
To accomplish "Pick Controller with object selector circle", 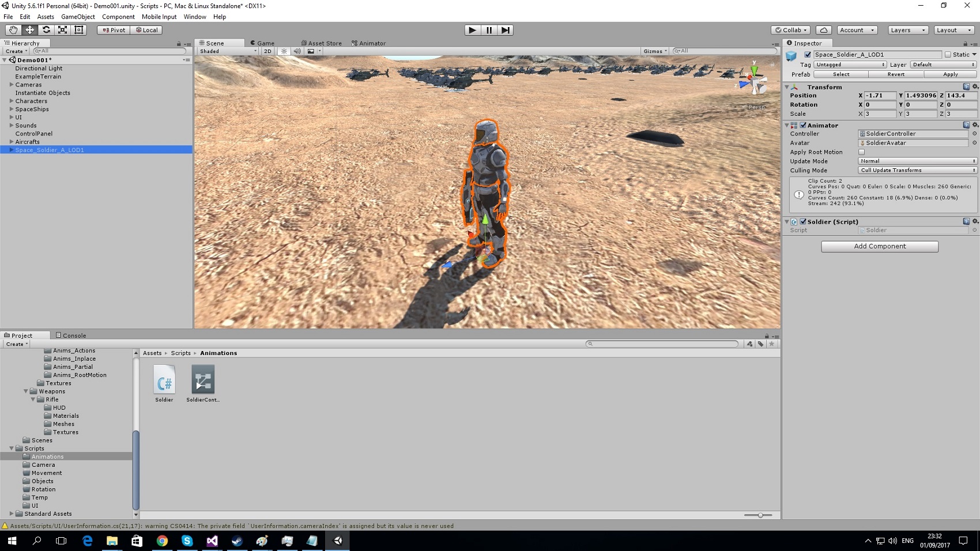I will pos(974,134).
